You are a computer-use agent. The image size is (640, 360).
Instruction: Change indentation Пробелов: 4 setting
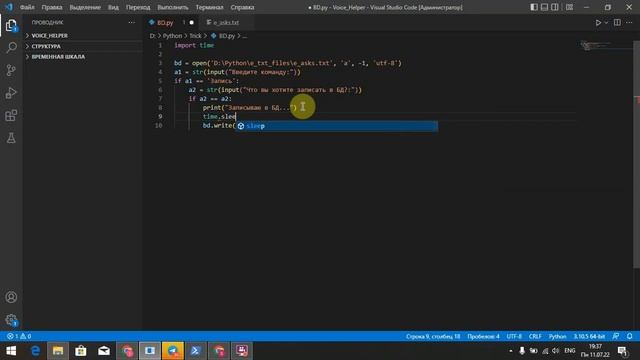tap(483, 336)
